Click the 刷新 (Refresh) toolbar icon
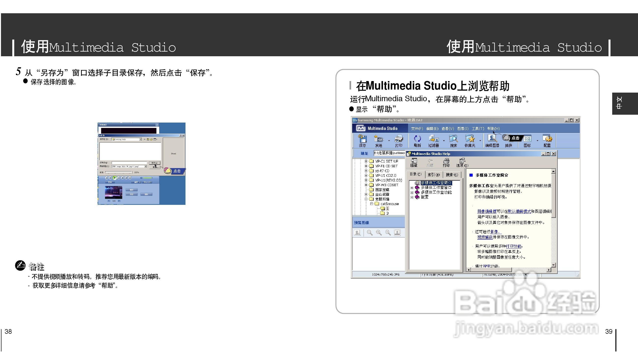 pyautogui.click(x=417, y=139)
